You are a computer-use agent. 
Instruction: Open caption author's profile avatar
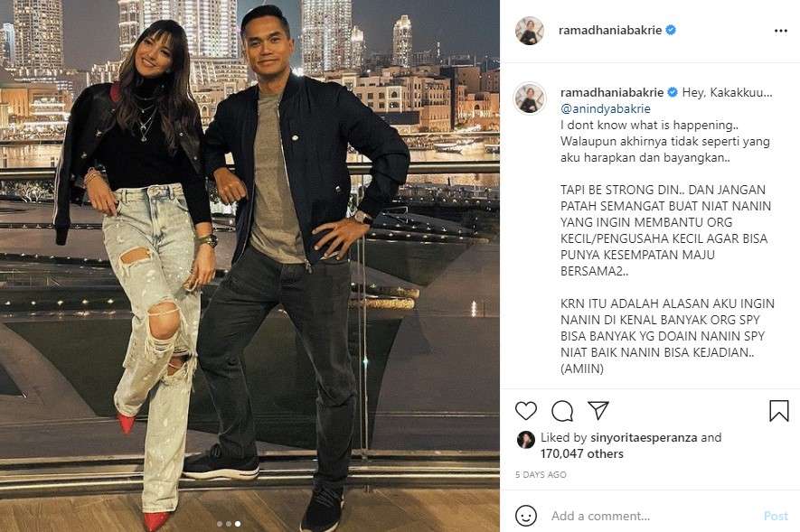point(530,98)
